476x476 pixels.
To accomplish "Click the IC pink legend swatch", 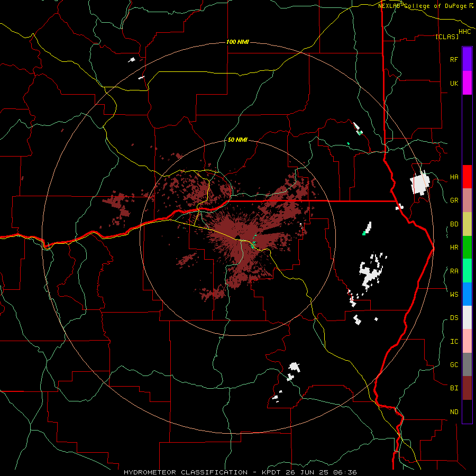I will point(467,341).
